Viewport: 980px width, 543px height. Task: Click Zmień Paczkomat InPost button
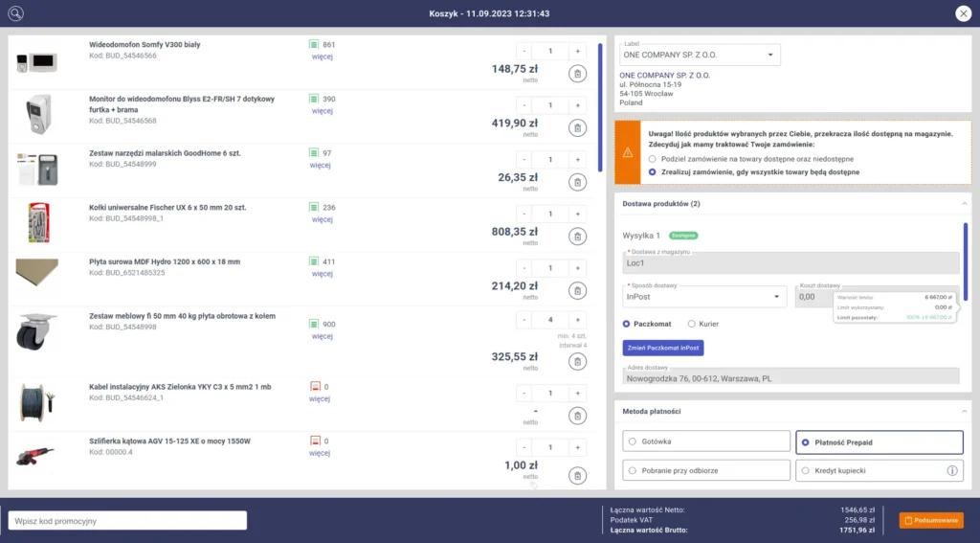coord(662,347)
